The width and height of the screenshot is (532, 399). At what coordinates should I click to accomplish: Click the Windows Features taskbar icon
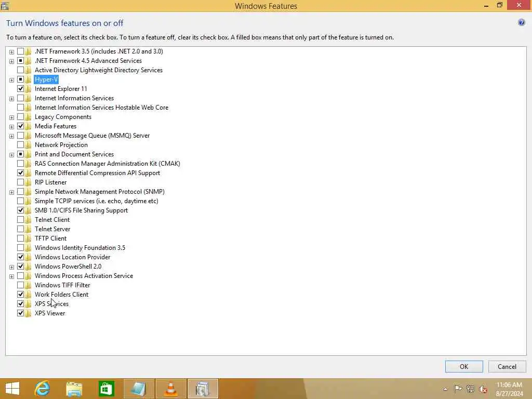203,389
